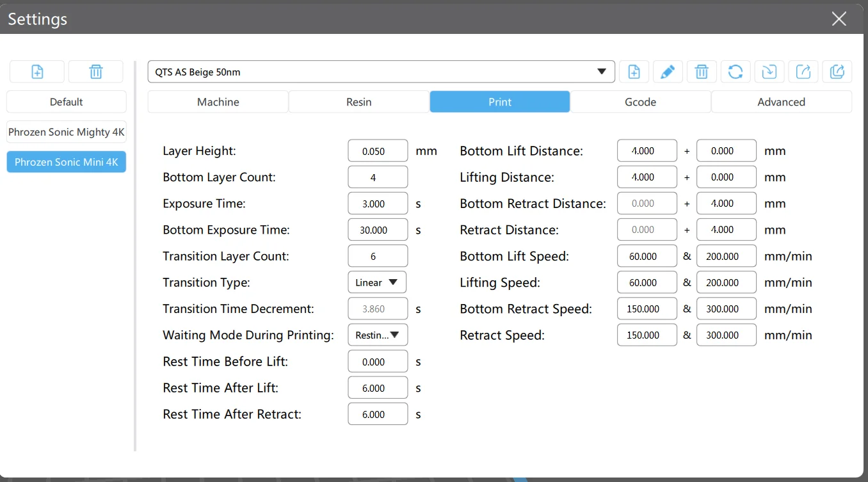
Task: Expand the Transition Type Linear dropdown
Action: [x=377, y=282]
